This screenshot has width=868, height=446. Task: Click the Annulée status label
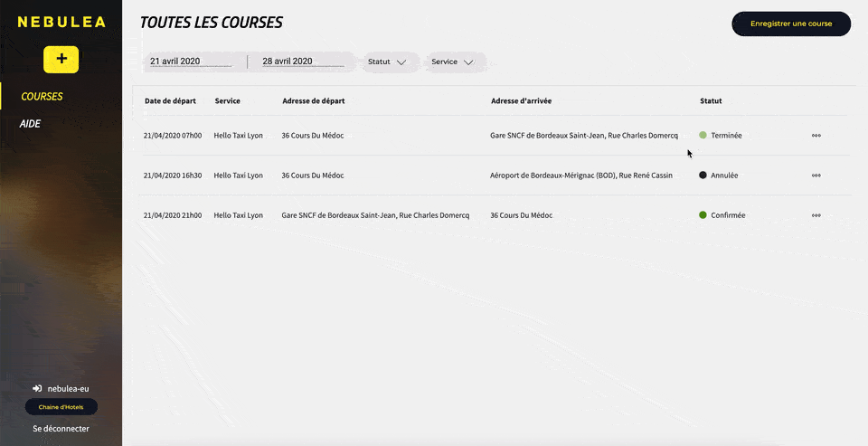coord(724,176)
